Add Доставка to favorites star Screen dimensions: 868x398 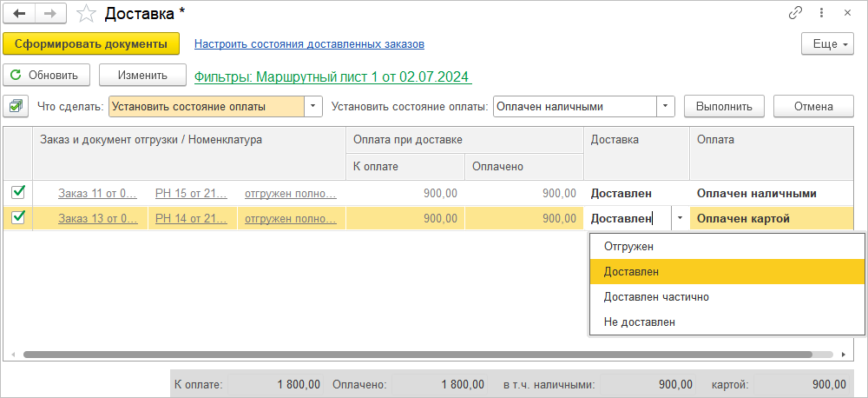coord(86,14)
